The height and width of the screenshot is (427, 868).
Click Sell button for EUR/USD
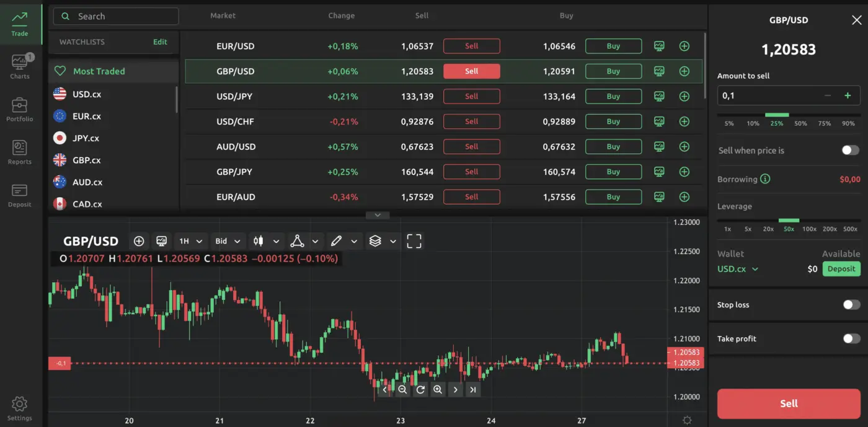coord(472,46)
